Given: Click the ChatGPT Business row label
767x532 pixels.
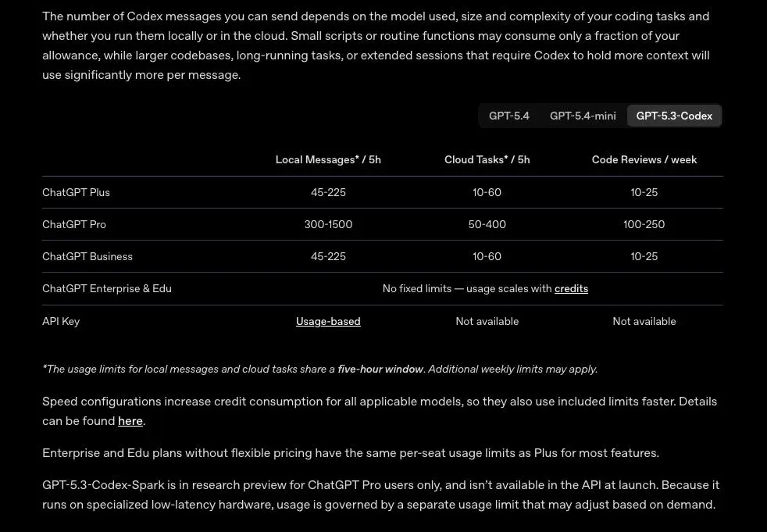Looking at the screenshot, I should (x=87, y=256).
